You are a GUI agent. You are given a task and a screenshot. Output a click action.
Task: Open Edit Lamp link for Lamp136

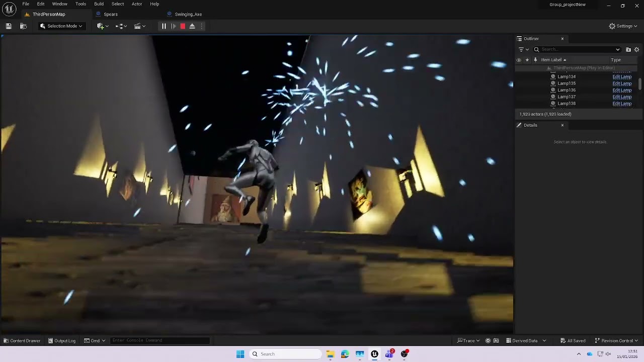(622, 90)
